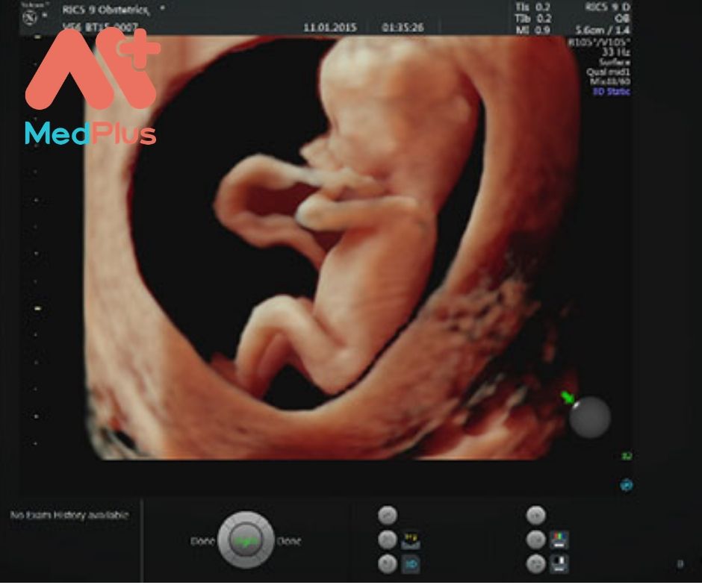Click the blue 3D Static mode label
702x588 pixels.
click(610, 92)
